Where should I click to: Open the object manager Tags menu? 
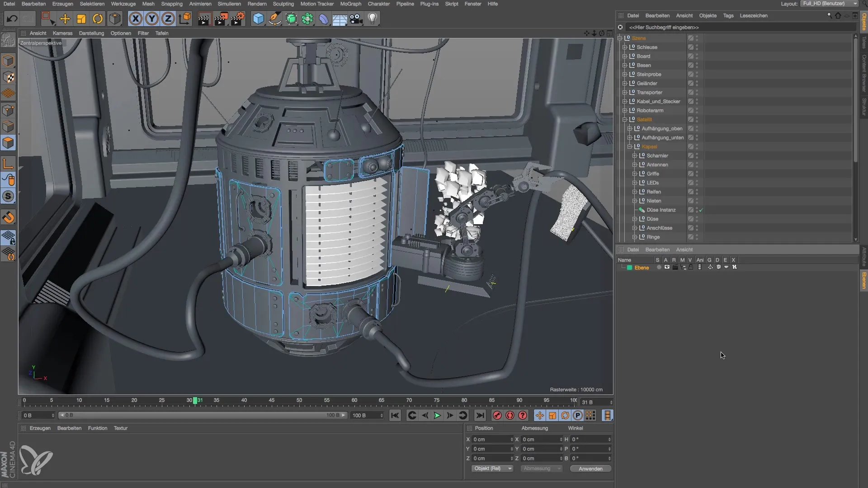click(x=728, y=15)
